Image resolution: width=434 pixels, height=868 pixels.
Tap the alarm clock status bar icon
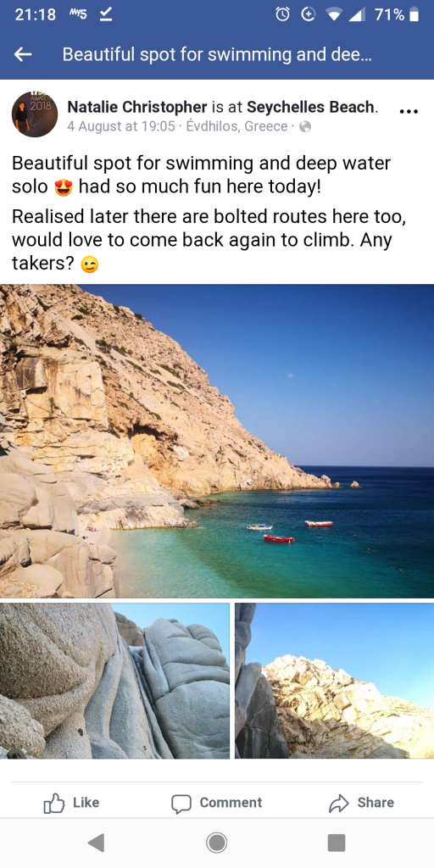pos(282,15)
